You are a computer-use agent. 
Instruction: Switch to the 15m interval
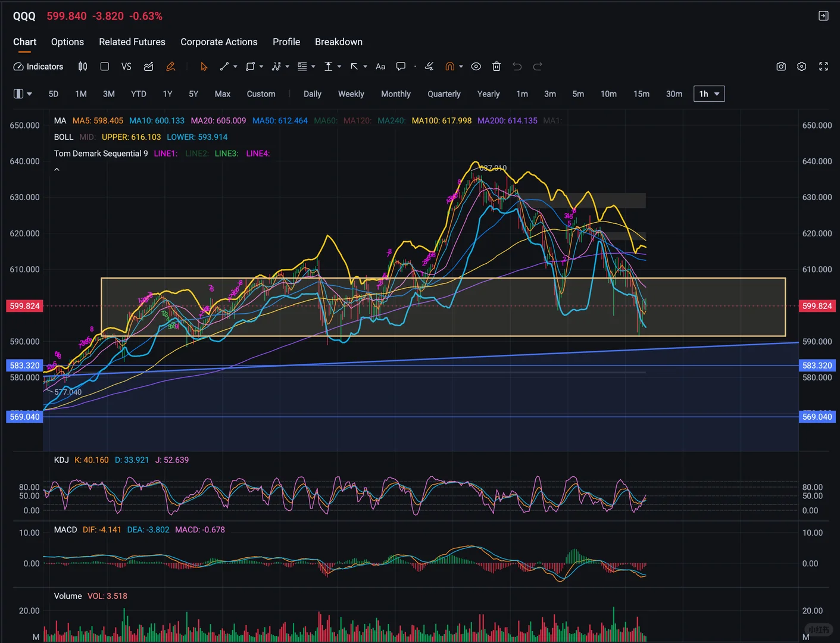[x=641, y=94]
